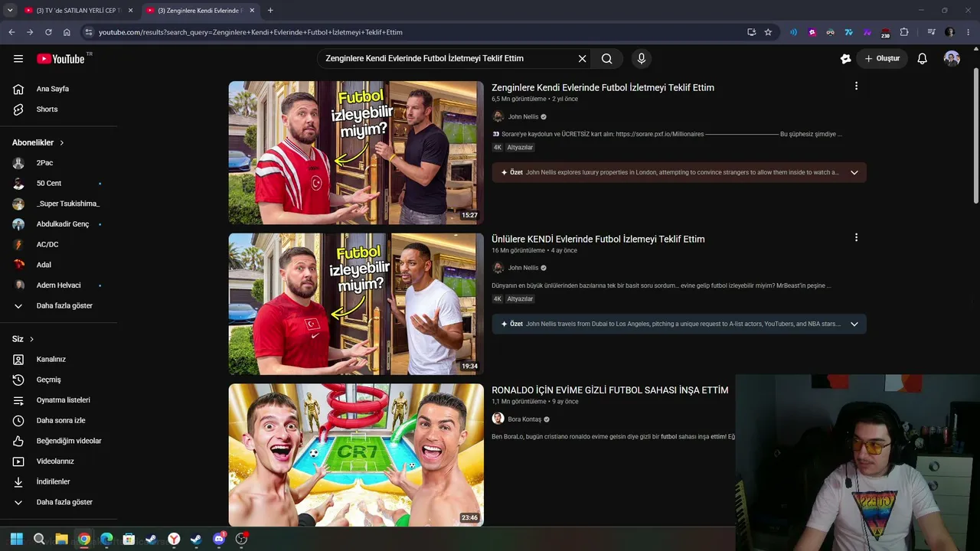
Task: Open the Bora Kontaş channel link
Action: coord(524,419)
